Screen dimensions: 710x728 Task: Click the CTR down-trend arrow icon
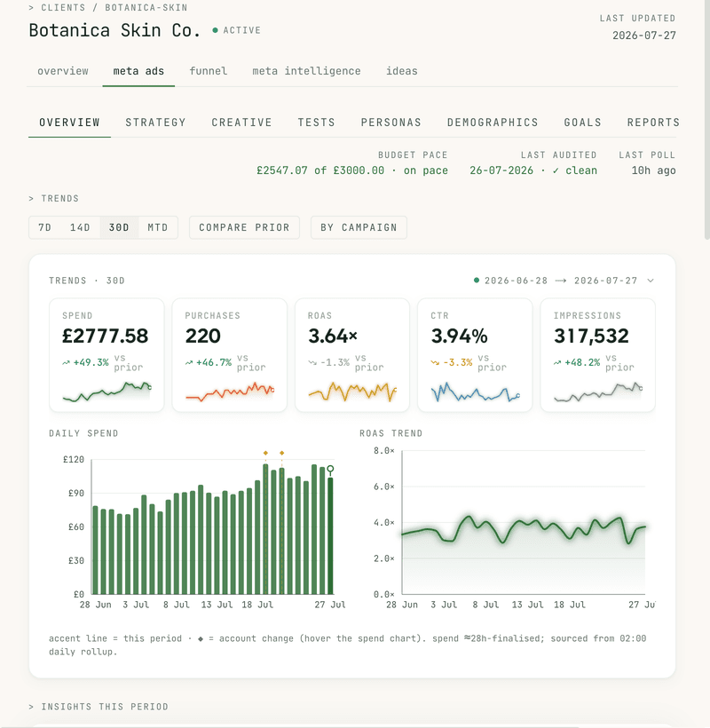(435, 362)
